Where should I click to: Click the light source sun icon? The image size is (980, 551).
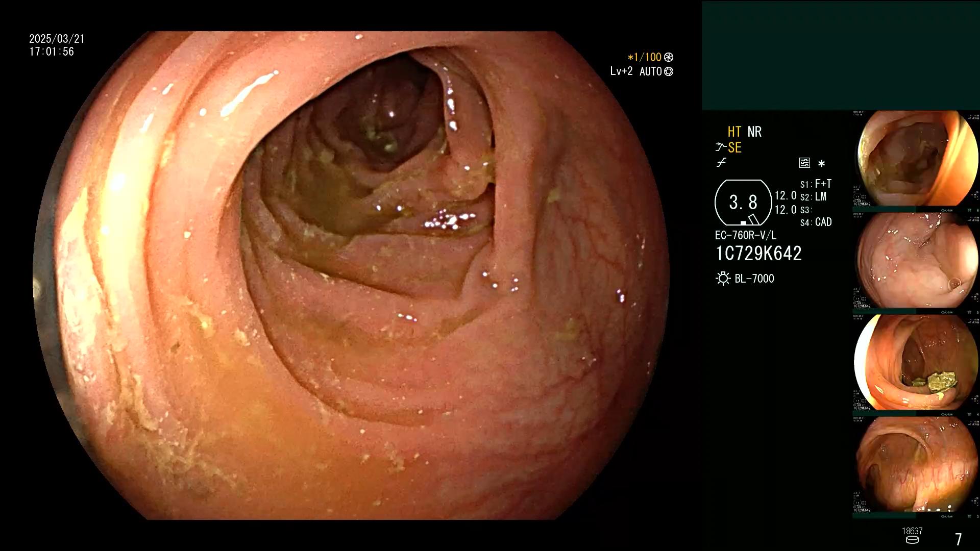[x=723, y=279]
